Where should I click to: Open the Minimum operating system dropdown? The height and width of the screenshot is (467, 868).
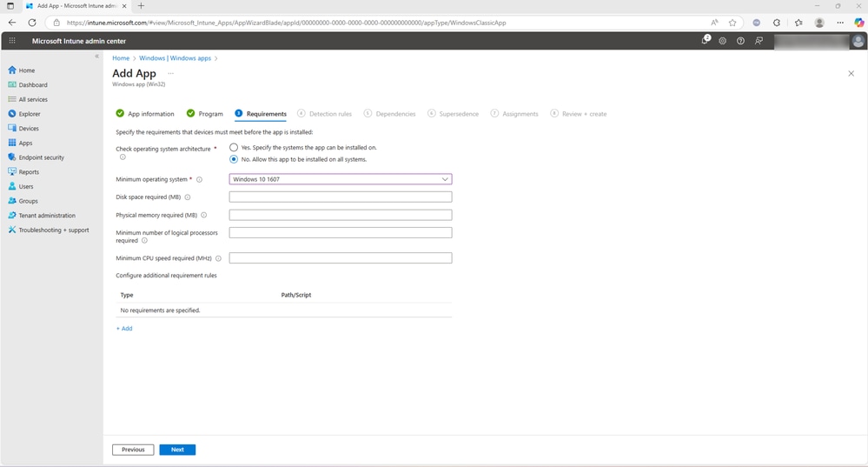(341, 179)
